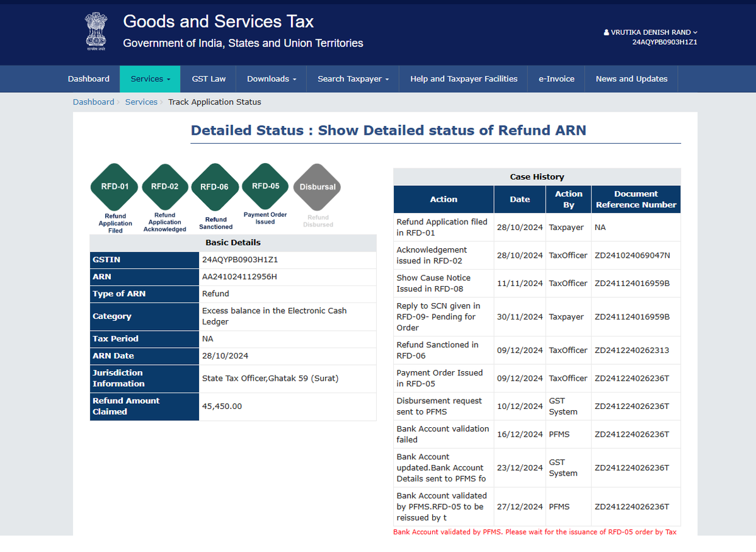Viewport: 756px width, 552px height.
Task: Click the date 27/12/2024 in Case History
Action: click(x=520, y=507)
